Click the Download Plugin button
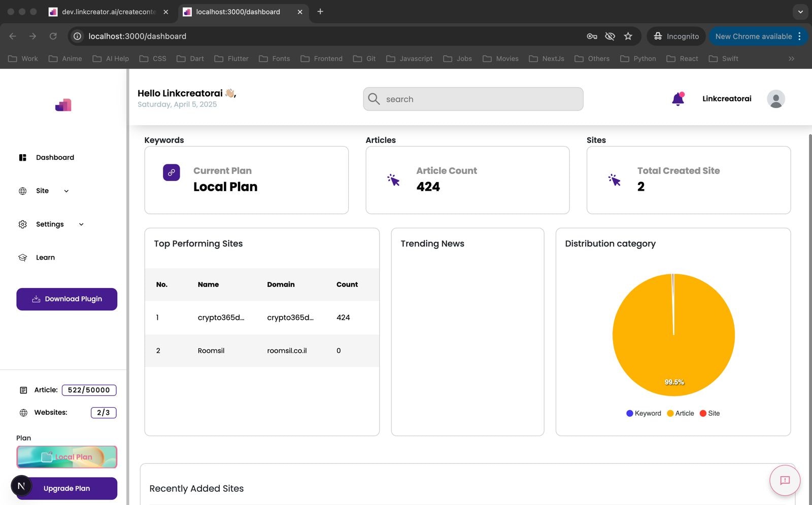The width and height of the screenshot is (812, 505). pyautogui.click(x=67, y=299)
